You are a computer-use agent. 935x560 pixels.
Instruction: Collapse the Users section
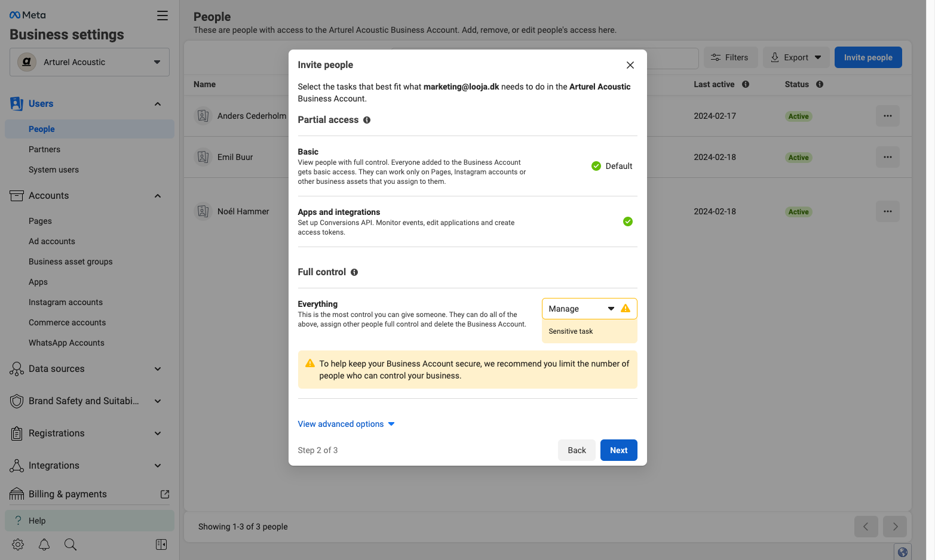coord(158,104)
